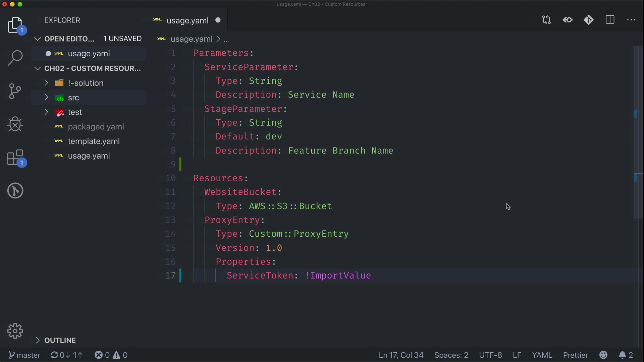The image size is (644, 362).
Task: Click the unsaved dot on the usage.yaml tab
Action: [218, 20]
